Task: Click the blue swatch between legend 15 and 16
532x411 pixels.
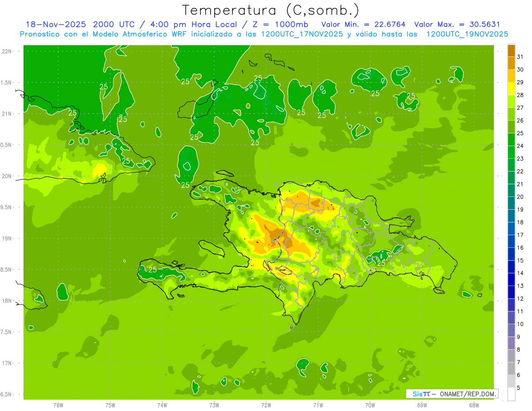Action: click(x=511, y=254)
